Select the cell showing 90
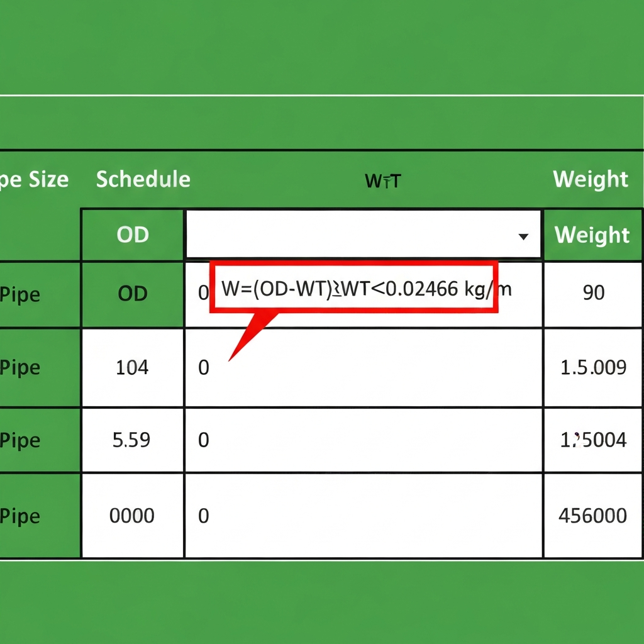Image resolution: width=644 pixels, height=644 pixels. coord(592,292)
